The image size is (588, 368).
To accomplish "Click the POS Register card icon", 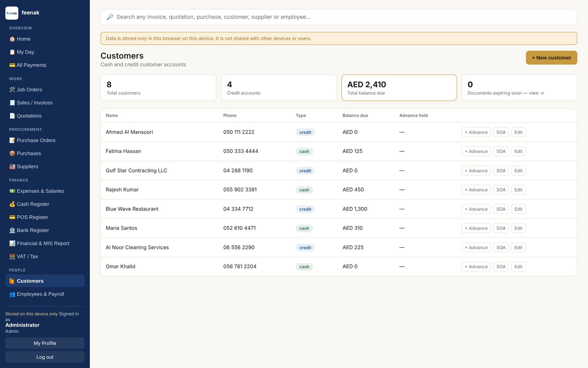I will tap(12, 217).
